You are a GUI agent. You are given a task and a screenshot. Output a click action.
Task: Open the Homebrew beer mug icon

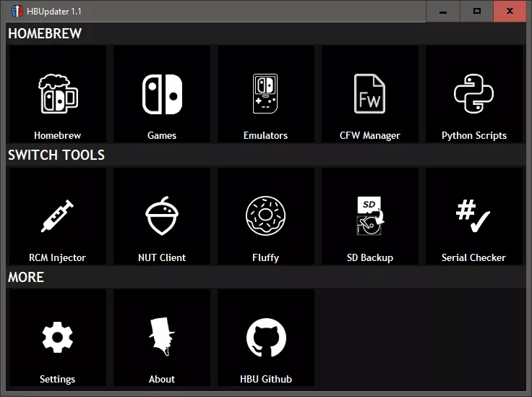coord(57,93)
